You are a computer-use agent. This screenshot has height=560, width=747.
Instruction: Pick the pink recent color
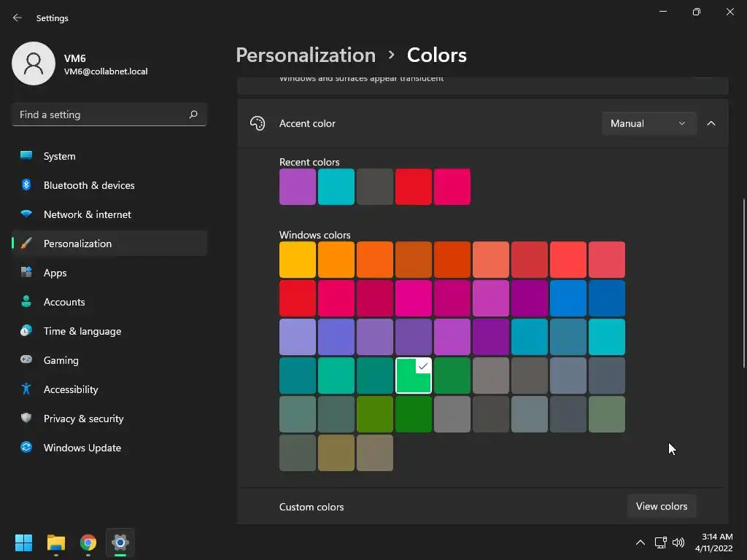pos(452,187)
